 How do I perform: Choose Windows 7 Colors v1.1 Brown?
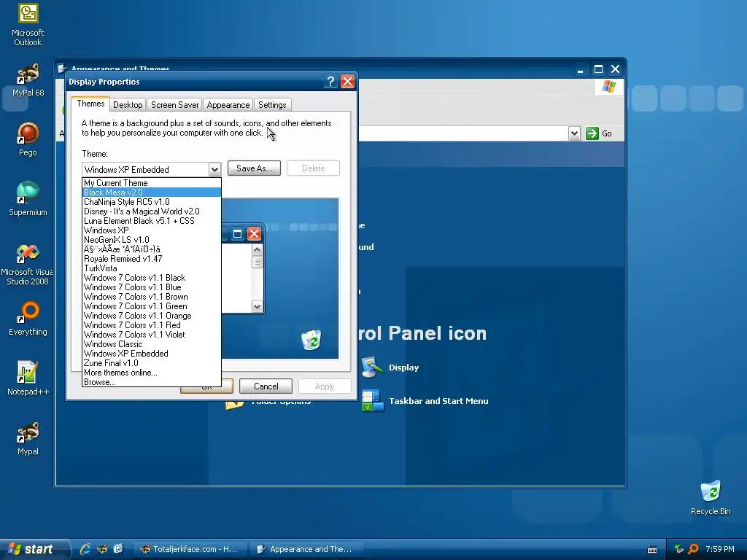tap(152, 297)
